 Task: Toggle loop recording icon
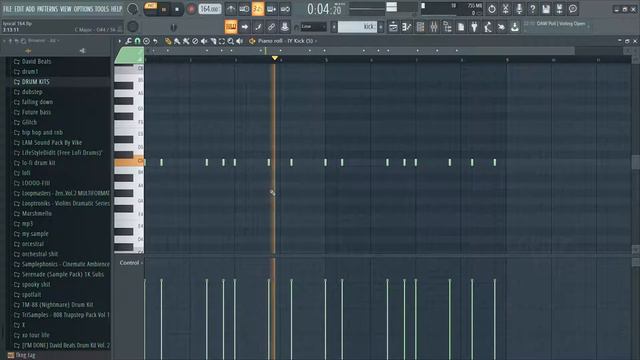[x=285, y=9]
